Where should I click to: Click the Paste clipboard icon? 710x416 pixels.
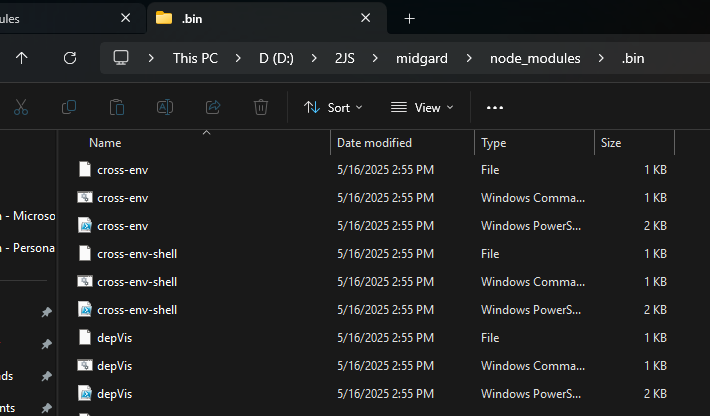[117, 107]
